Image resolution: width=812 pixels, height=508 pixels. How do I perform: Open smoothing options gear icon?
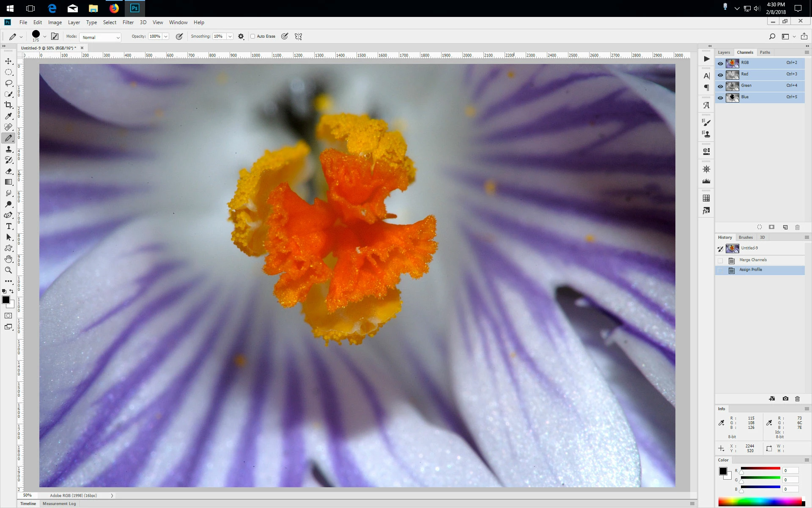[x=241, y=36]
